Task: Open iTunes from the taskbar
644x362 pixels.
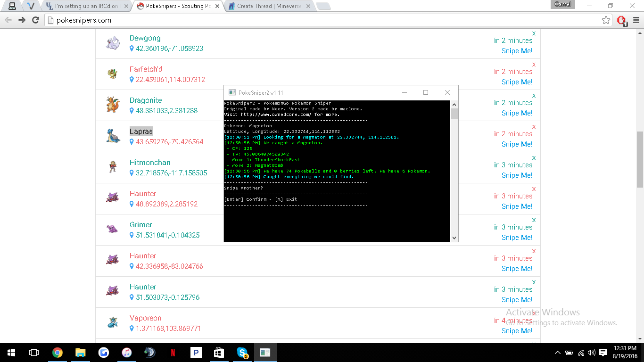Action: point(127,352)
